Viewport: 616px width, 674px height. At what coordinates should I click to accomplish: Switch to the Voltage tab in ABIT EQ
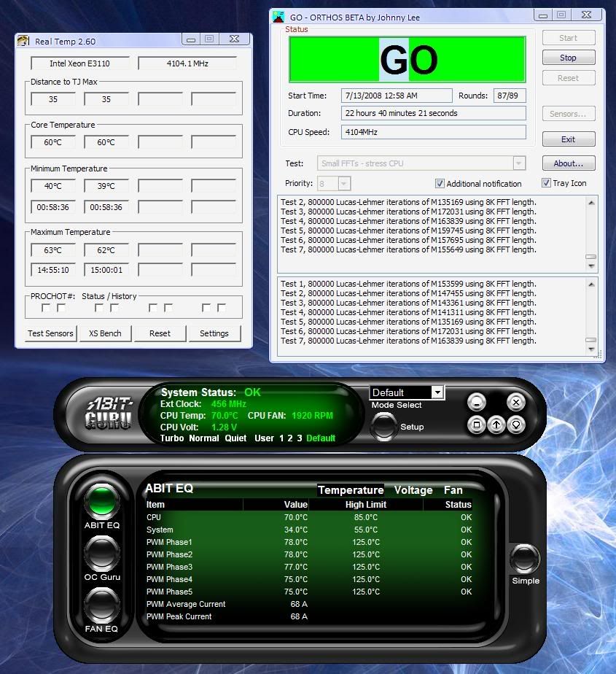pyautogui.click(x=413, y=490)
